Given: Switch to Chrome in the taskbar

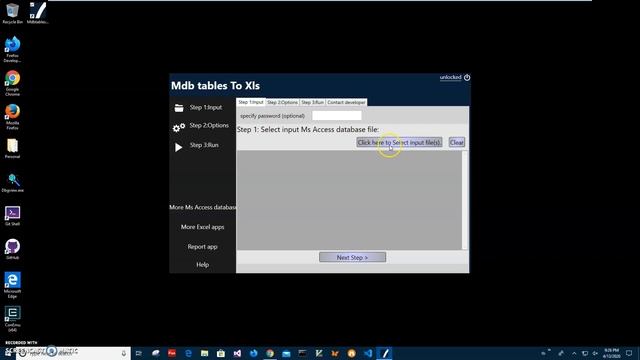Looking at the screenshot, I should [x=270, y=353].
